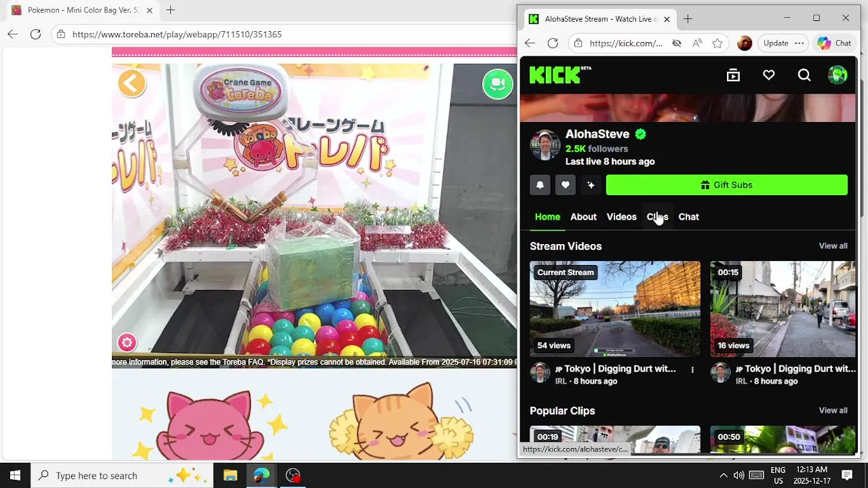The height and width of the screenshot is (488, 868).
Task: Toggle follow heart button for AlohaSteve
Action: 566,185
